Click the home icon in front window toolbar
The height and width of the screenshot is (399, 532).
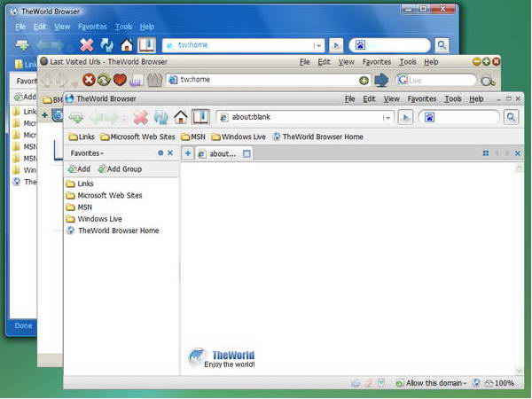[x=181, y=117]
